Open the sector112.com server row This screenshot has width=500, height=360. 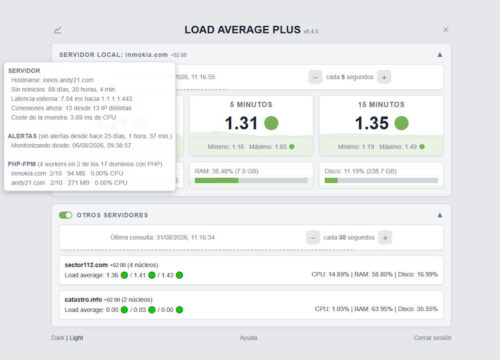[251, 270]
